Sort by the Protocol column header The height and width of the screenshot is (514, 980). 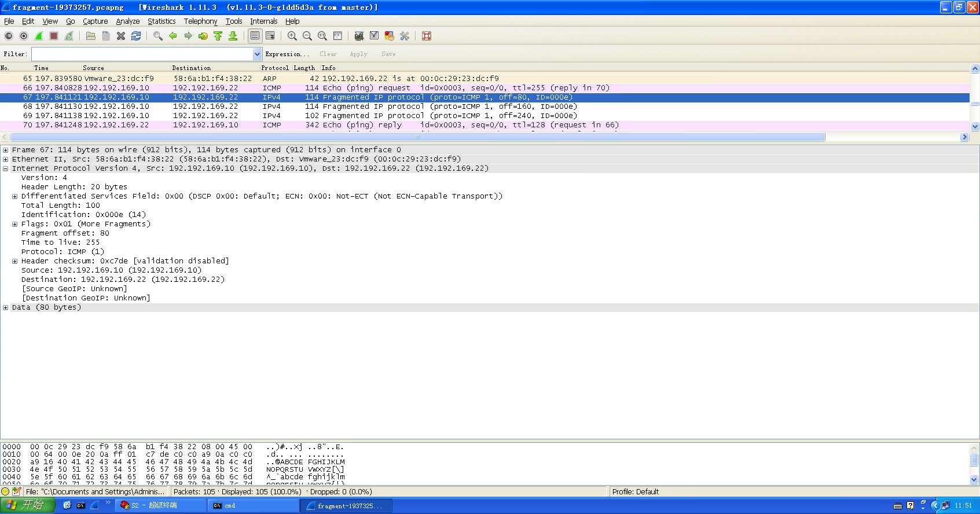click(275, 68)
